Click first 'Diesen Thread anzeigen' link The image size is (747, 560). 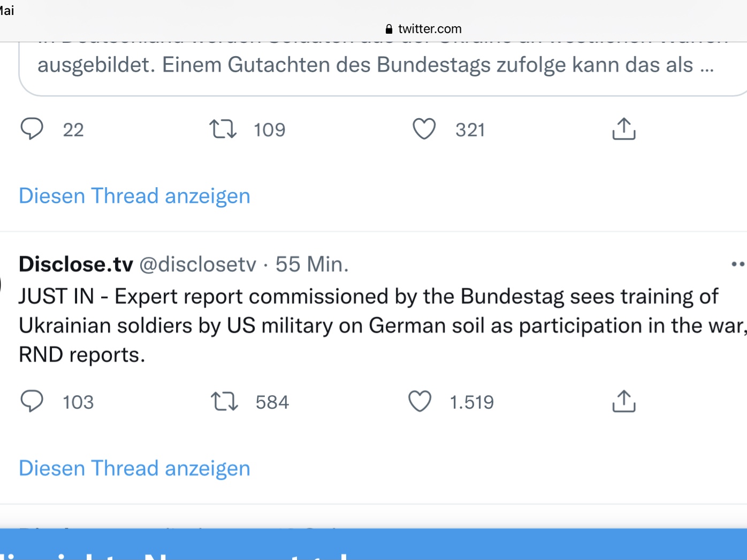coord(134,196)
